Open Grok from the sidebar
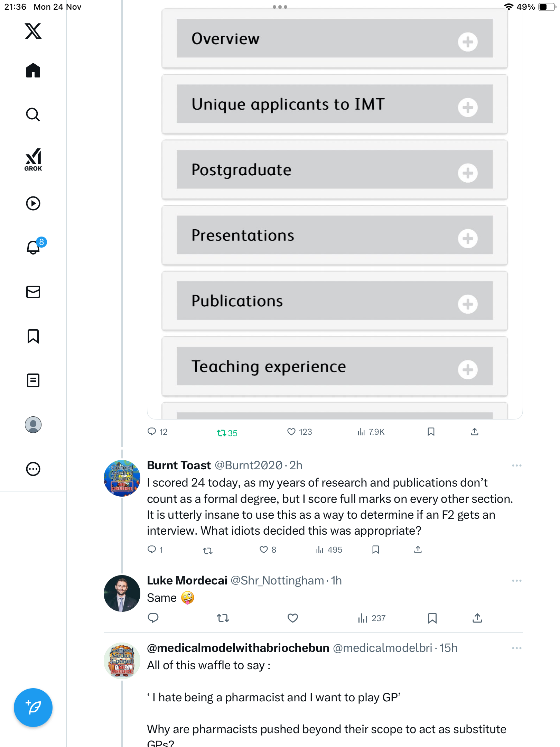This screenshot has height=747, width=560. [x=33, y=159]
